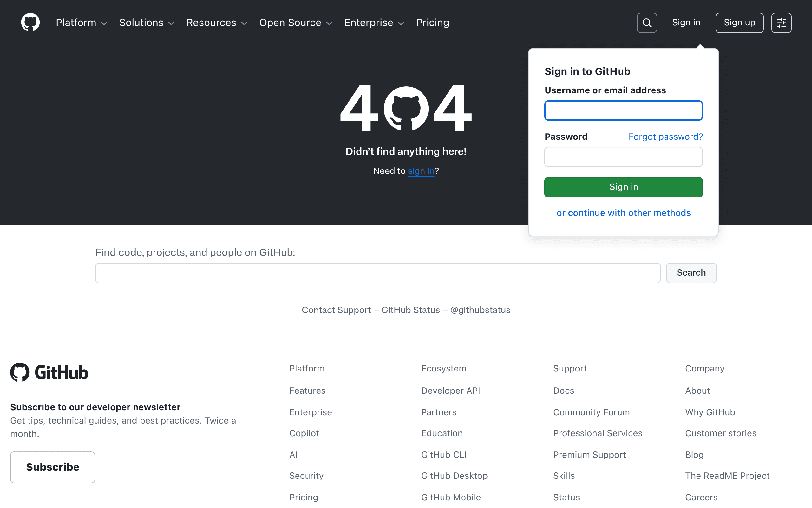Click the GitHub logo in the header
This screenshot has height=508, width=812.
click(x=30, y=23)
